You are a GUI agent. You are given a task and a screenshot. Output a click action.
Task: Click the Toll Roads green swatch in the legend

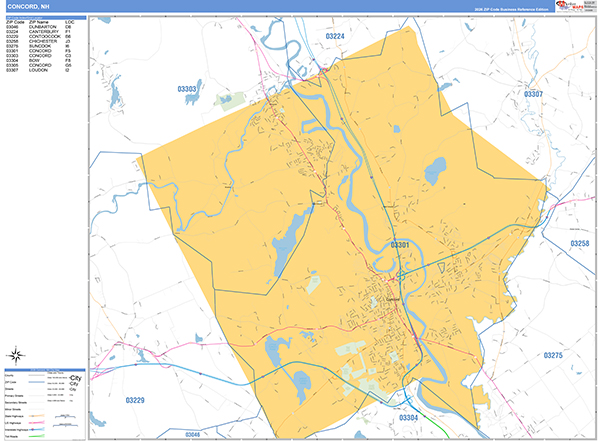coord(37,436)
